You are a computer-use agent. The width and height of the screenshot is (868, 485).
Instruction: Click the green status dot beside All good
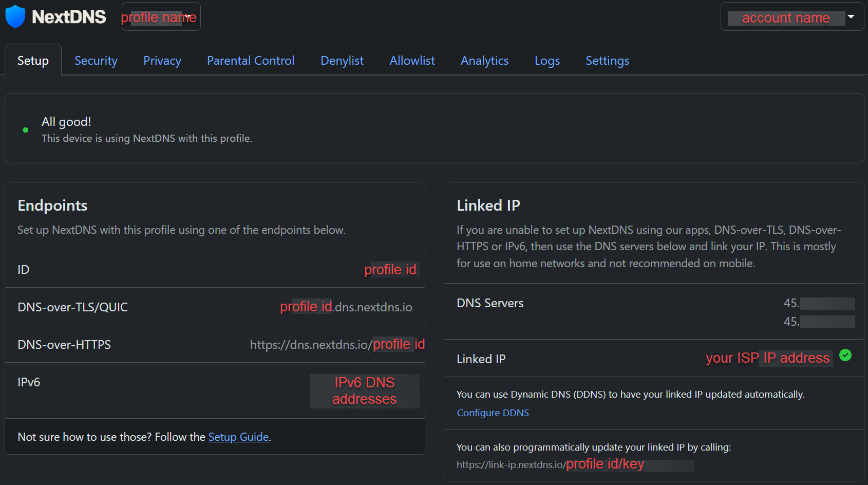26,130
